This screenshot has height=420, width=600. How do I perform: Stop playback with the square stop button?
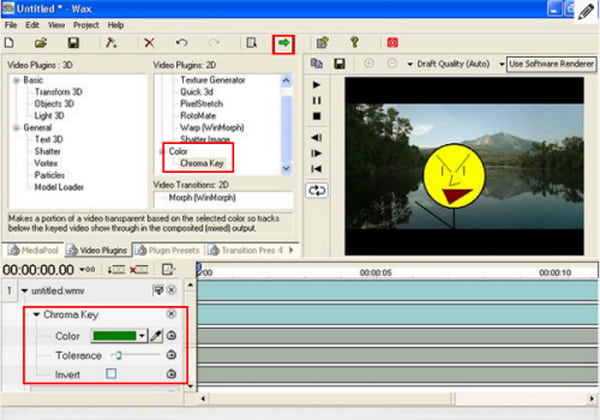click(318, 115)
